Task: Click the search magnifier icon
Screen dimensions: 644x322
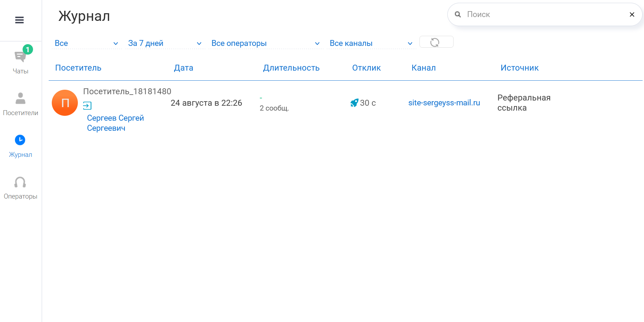Action: [458, 15]
